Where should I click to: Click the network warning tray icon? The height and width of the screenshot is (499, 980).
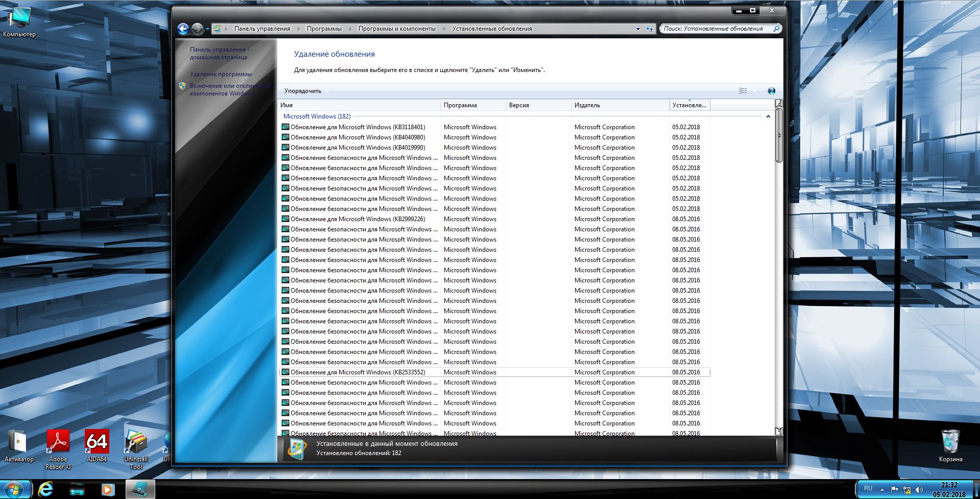click(907, 490)
